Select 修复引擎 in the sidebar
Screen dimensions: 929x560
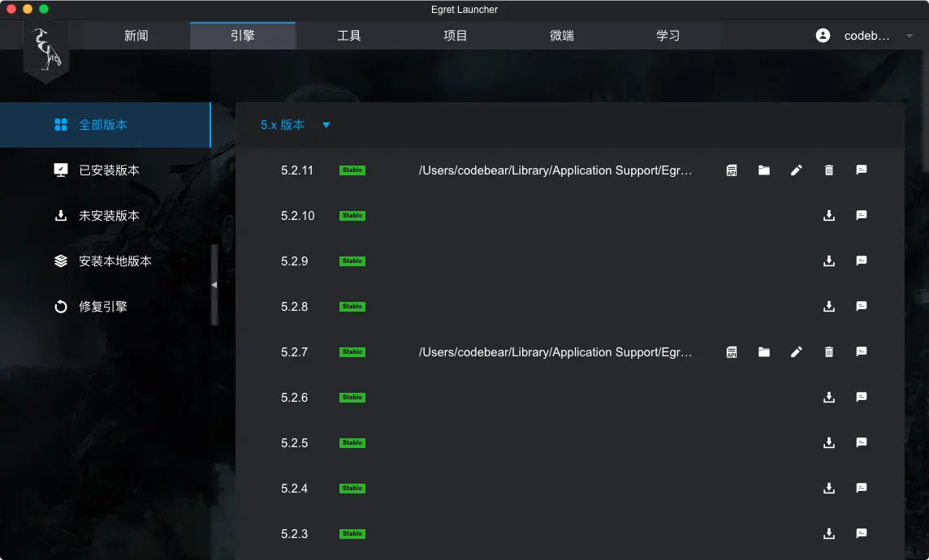click(106, 307)
